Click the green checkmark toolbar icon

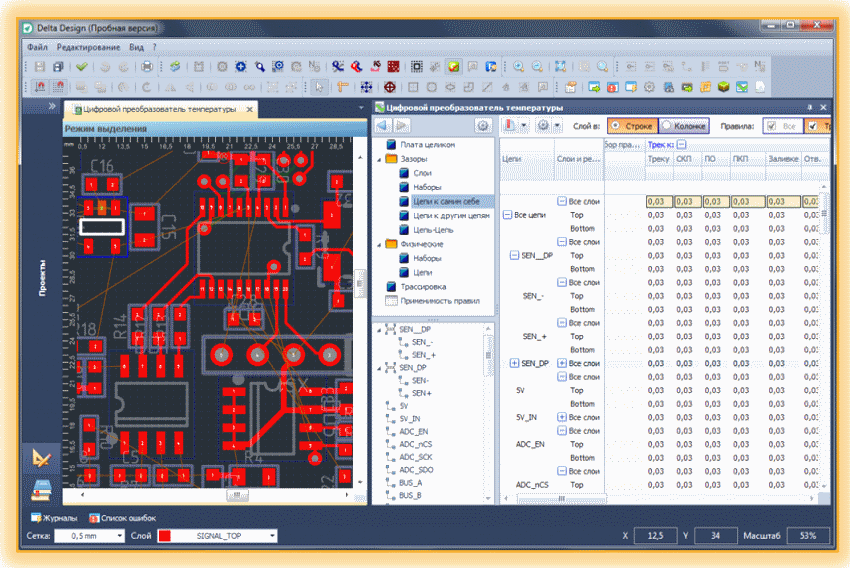point(81,67)
